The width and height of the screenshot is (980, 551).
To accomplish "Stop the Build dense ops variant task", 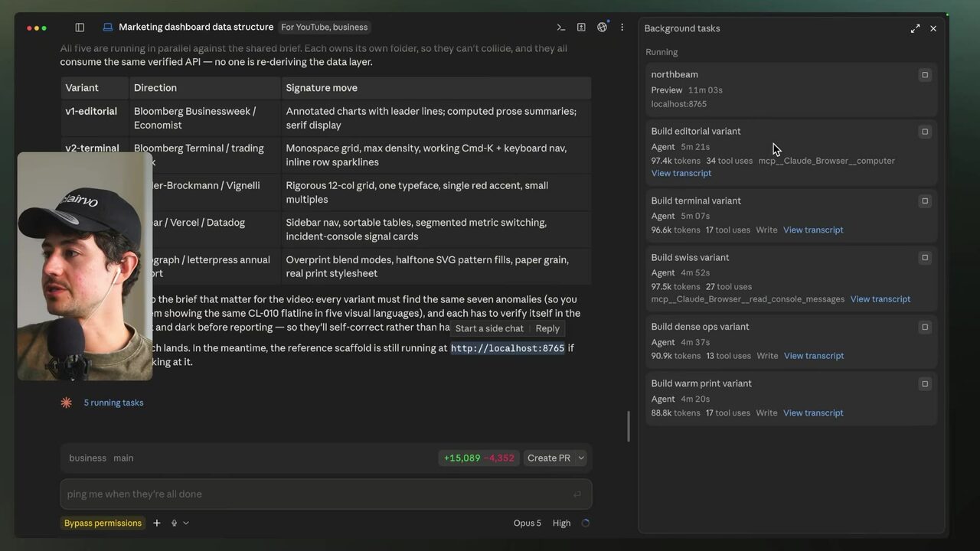I will 925,327.
